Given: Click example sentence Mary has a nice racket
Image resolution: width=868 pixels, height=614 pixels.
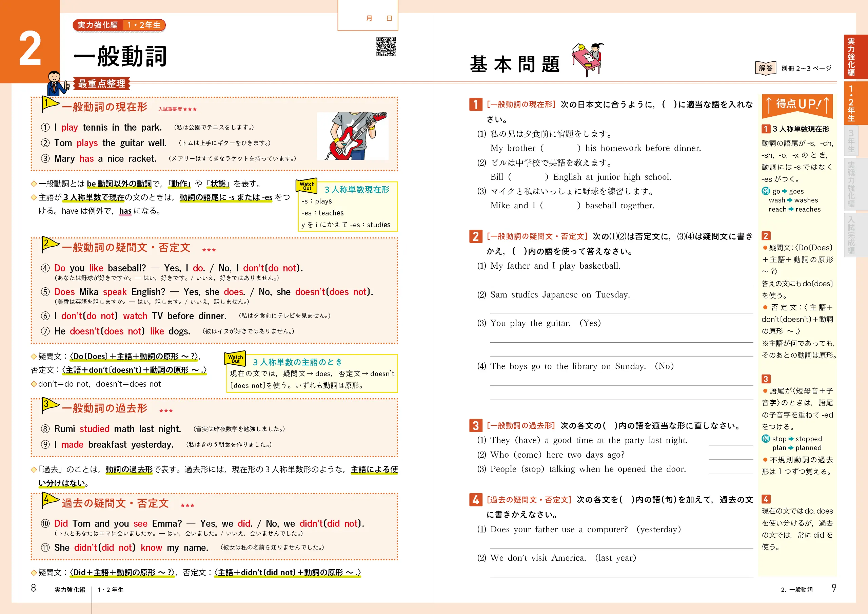Looking at the screenshot, I should 105,158.
